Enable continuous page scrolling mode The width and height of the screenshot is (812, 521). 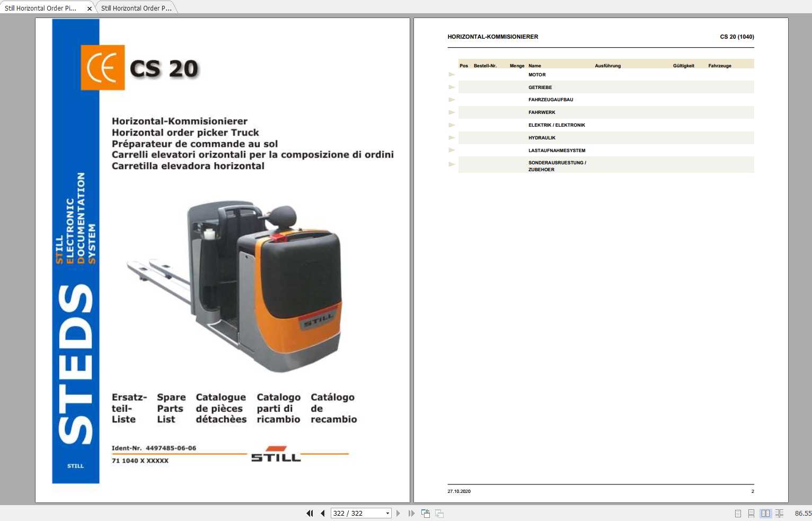(x=751, y=513)
